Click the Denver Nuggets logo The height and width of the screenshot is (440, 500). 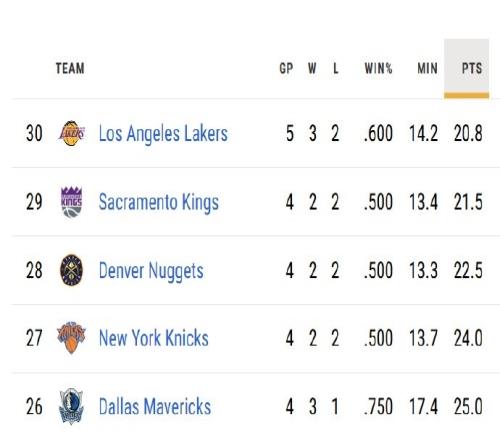(x=71, y=270)
